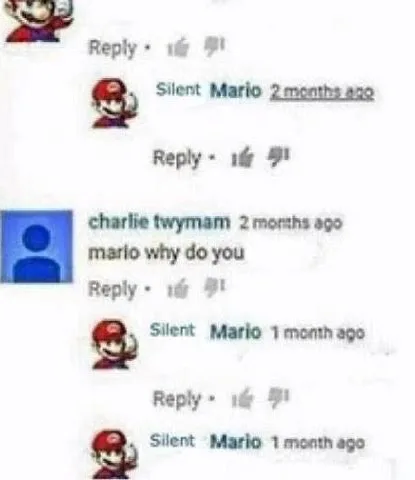Open Silent Mario's name on 2 months ago reply

point(209,90)
